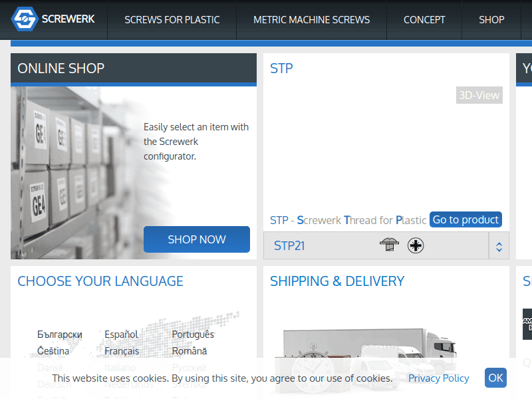Open the Shop menu item
The image size is (532, 399).
coord(491,20)
